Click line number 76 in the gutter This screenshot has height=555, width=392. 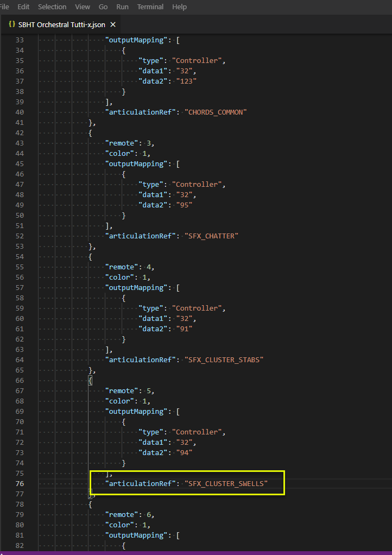[x=20, y=483]
